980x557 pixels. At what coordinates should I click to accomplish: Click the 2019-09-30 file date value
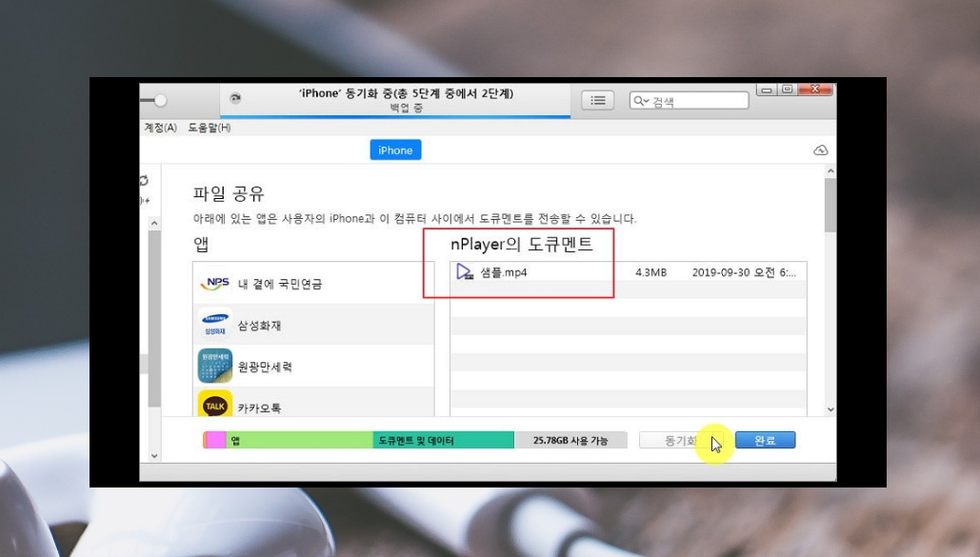(744, 272)
